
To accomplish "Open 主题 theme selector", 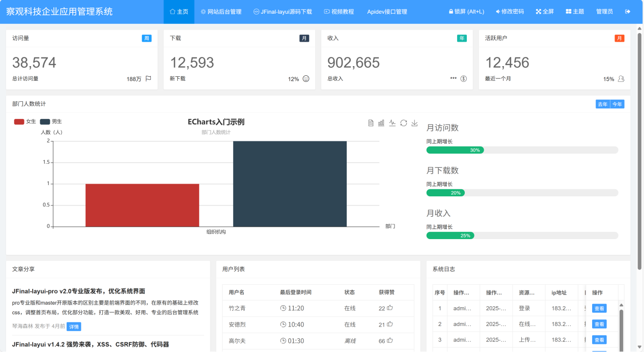I will point(575,12).
